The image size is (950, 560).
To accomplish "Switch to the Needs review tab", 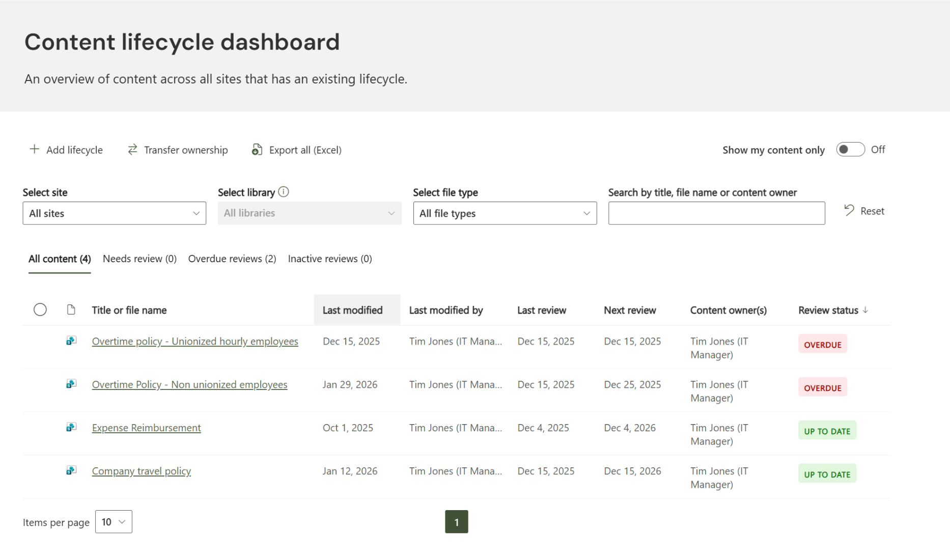I will pyautogui.click(x=139, y=259).
